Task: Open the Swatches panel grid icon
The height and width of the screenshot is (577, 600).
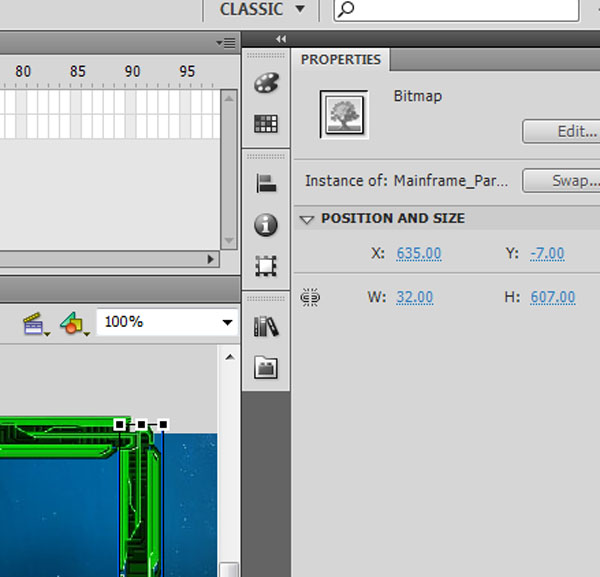Action: click(x=266, y=124)
